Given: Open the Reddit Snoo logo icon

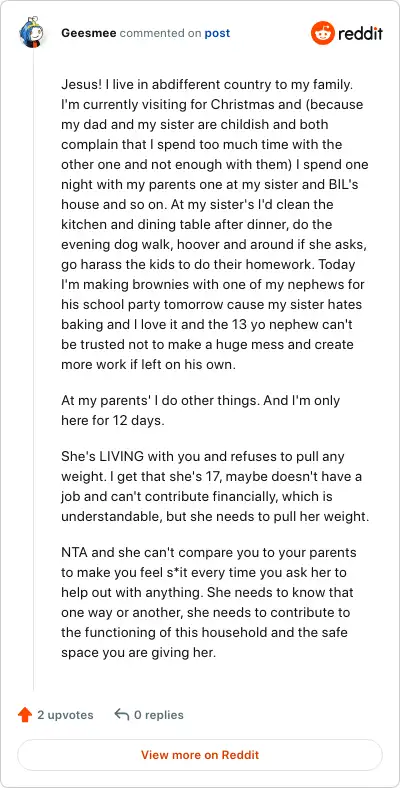Looking at the screenshot, I should 323,33.
